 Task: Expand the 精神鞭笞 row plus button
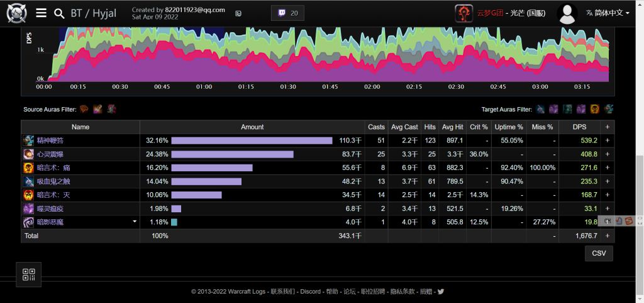(607, 140)
